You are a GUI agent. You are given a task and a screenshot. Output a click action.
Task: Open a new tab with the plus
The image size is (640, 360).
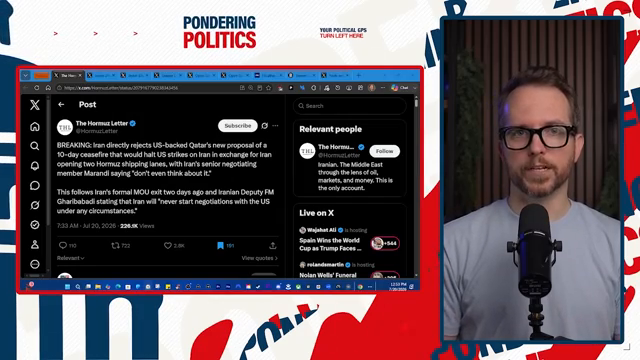point(359,76)
